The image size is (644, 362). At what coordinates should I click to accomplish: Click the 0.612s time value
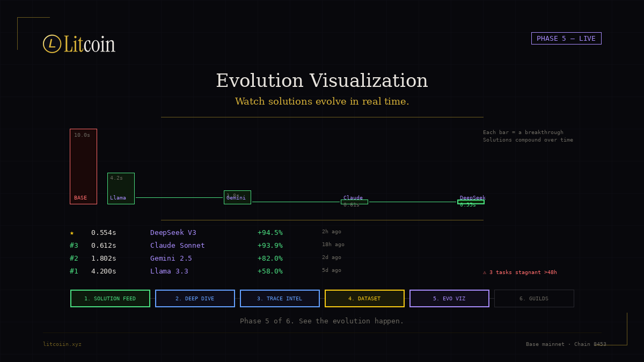(104, 246)
